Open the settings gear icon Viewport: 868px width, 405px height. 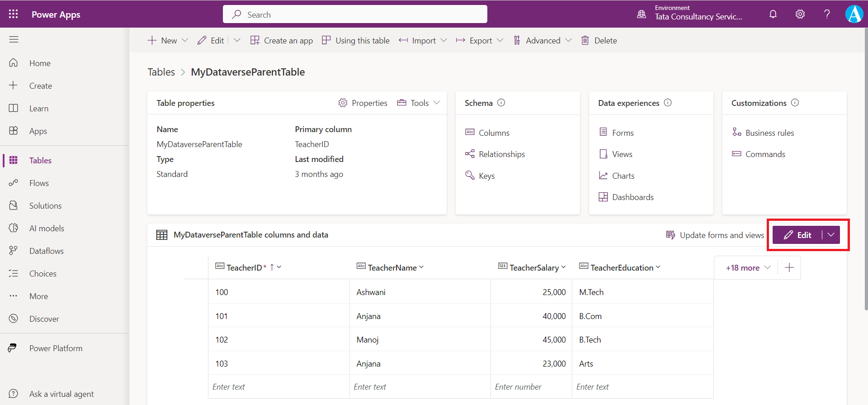tap(800, 14)
